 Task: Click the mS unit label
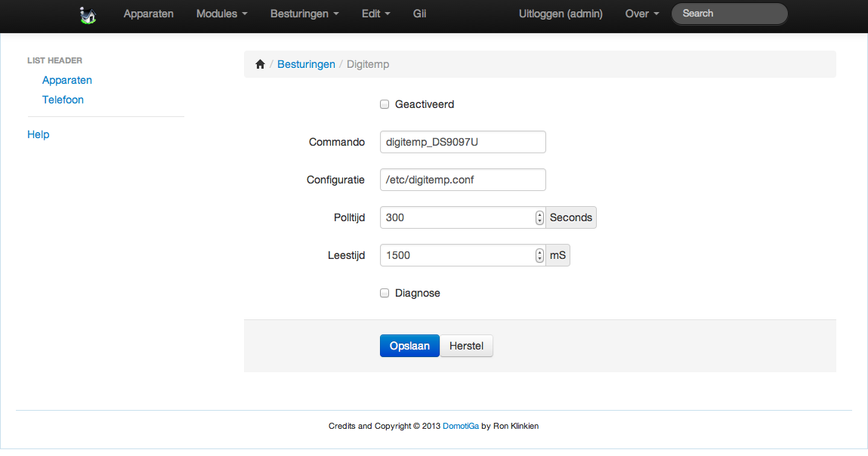point(558,255)
